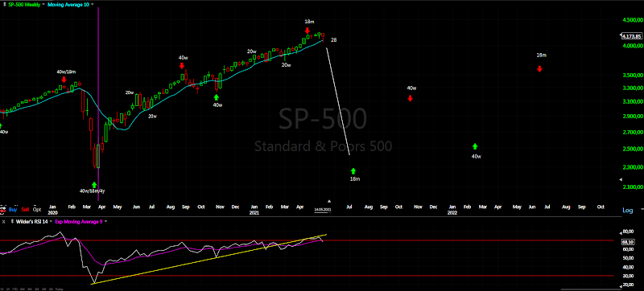Screen dimensions: 644x291
Task: Click the 40w/18m/4y annotation text
Action: [92, 191]
